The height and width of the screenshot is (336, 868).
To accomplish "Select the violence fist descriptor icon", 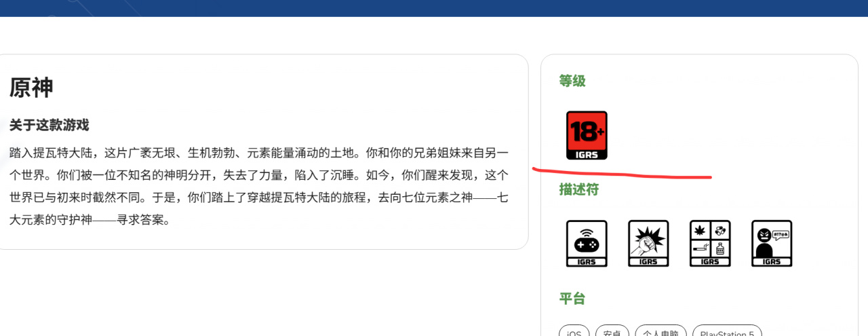I will [648, 243].
